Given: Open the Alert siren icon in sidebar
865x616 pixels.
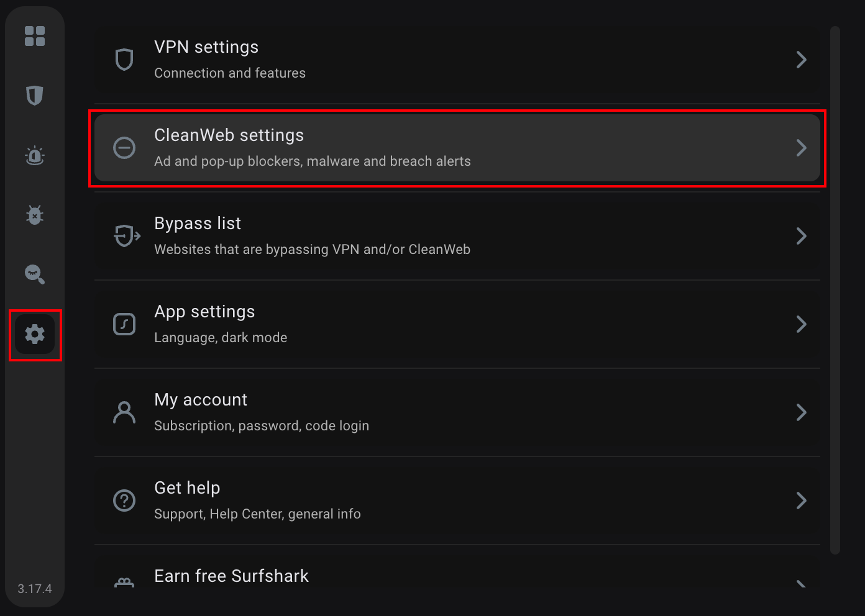Looking at the screenshot, I should tap(35, 155).
